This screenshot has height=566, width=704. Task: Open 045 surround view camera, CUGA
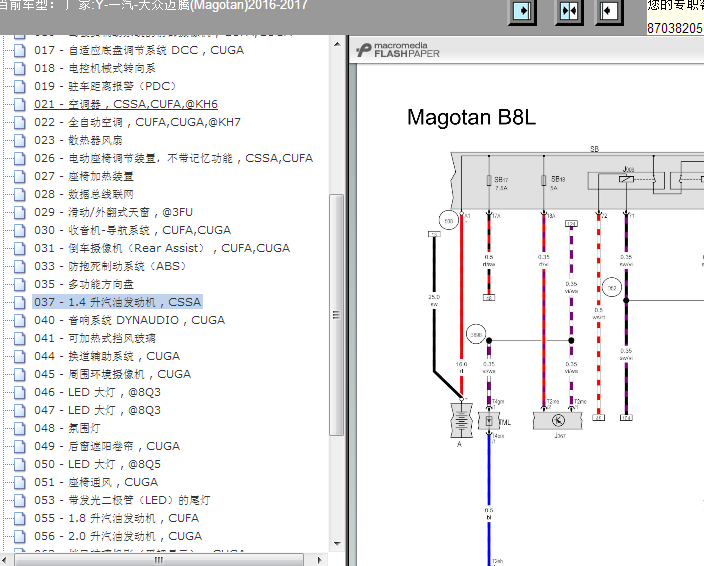pyautogui.click(x=112, y=374)
